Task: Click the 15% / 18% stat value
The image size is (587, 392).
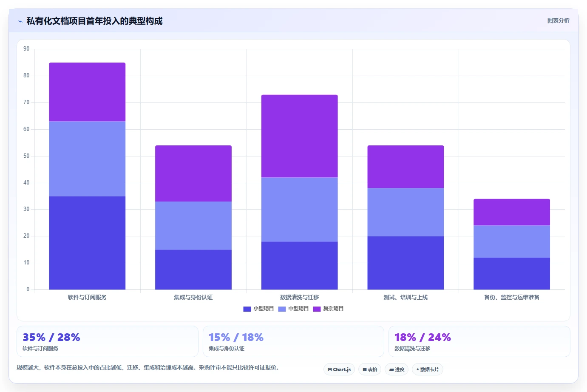Action: tap(236, 337)
